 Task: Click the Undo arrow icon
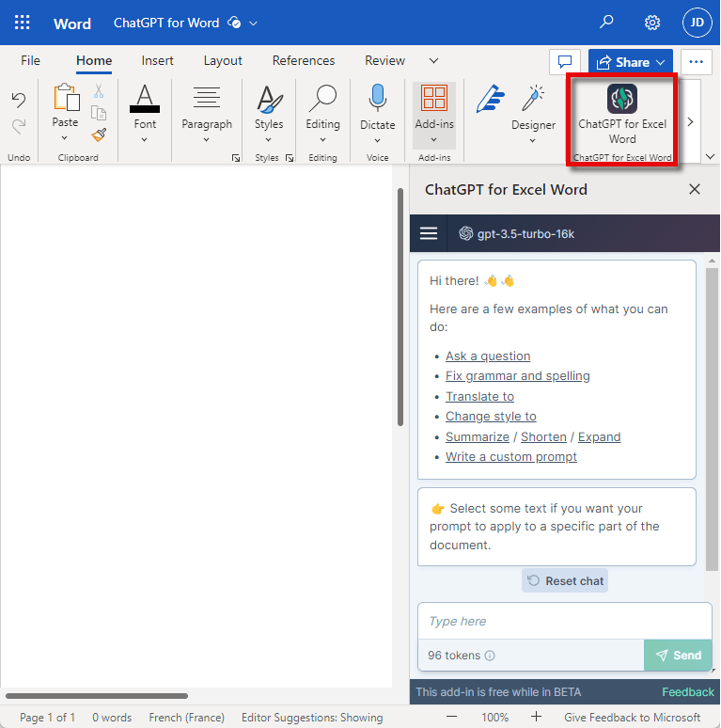19,99
